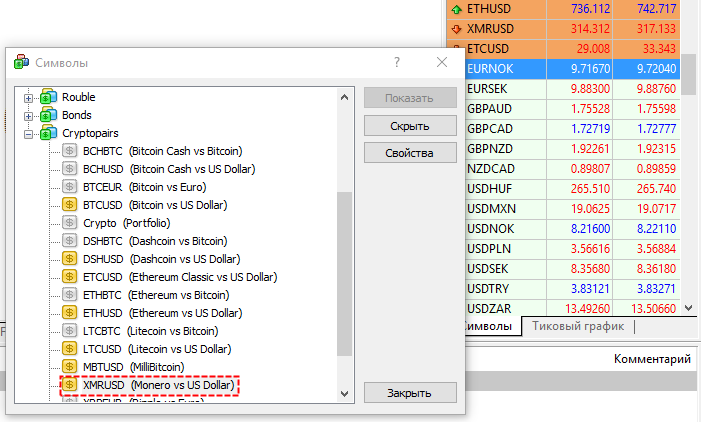Collapse the Cryptopairs tree group

click(x=28, y=134)
